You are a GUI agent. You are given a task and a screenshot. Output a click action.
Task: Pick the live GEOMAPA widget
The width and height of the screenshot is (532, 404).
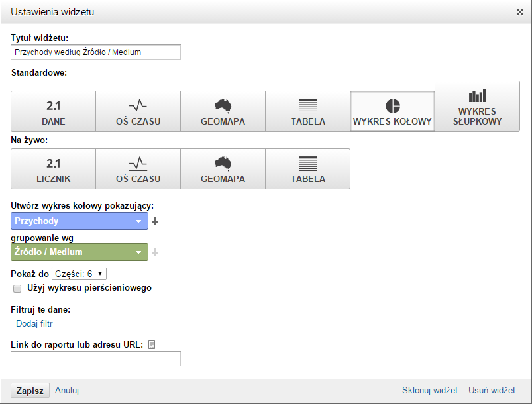223,169
